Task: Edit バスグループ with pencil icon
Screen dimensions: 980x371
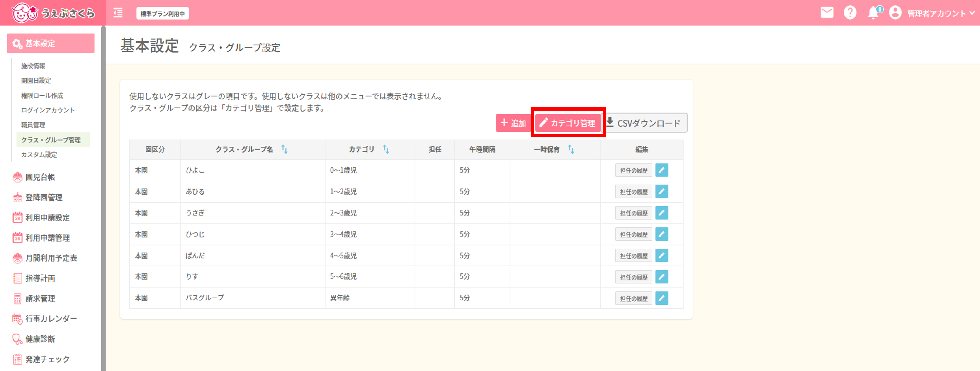Action: (x=661, y=298)
